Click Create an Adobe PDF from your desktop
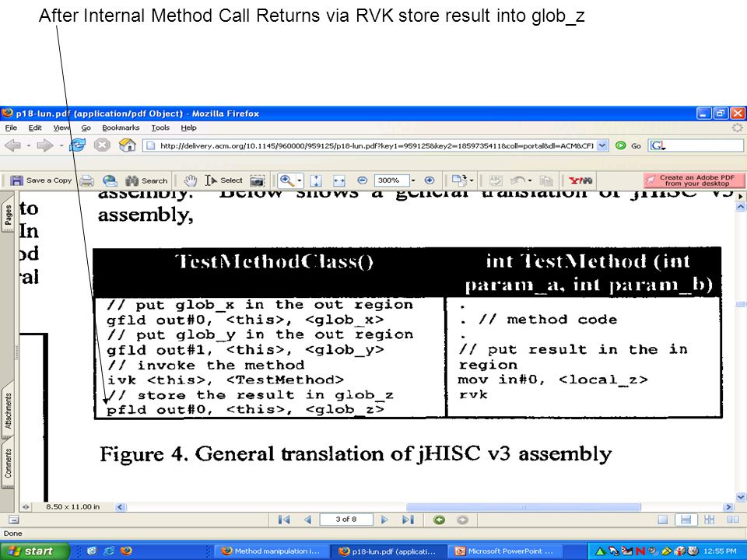This screenshot has width=747, height=560. tap(693, 180)
